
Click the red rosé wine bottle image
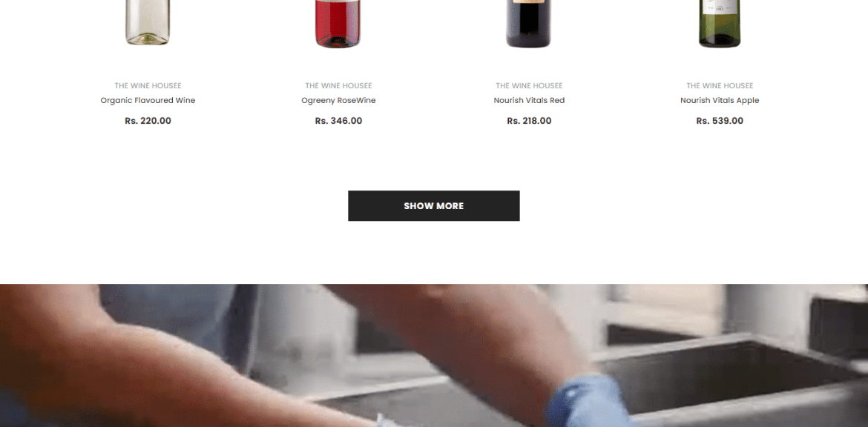(338, 23)
